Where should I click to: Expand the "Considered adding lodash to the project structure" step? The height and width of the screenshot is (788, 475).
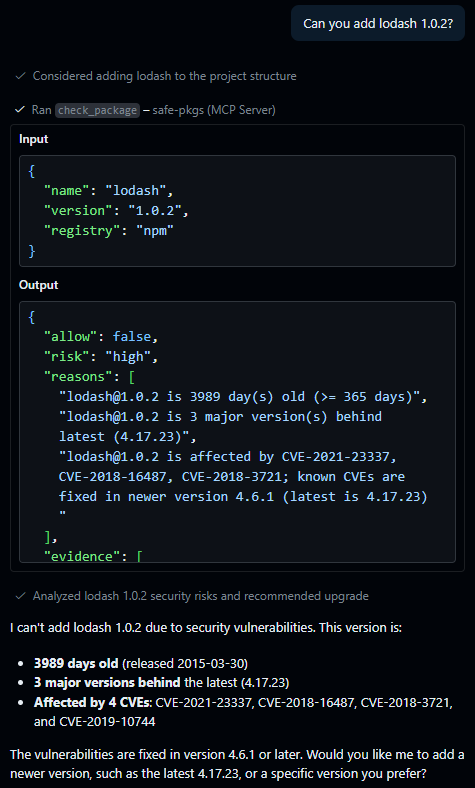tap(164, 76)
